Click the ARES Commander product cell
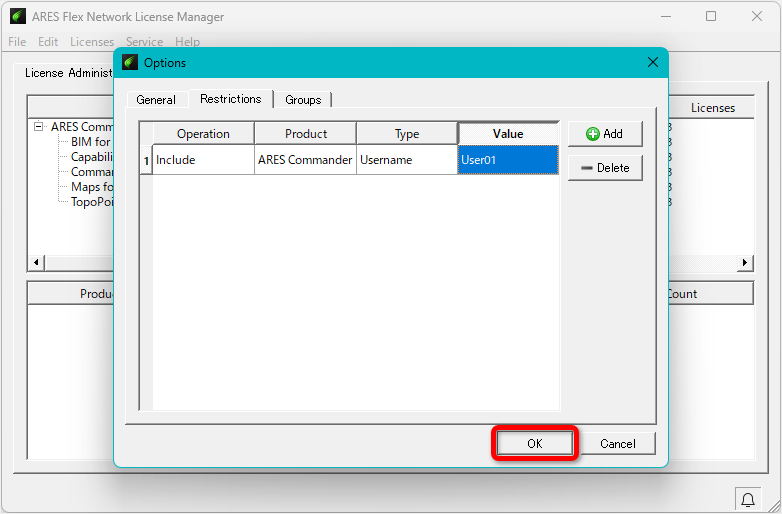 point(305,160)
